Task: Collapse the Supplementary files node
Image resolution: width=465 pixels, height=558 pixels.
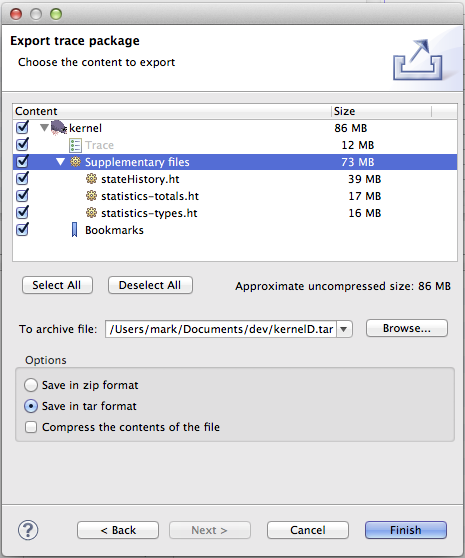Action: tap(60, 162)
